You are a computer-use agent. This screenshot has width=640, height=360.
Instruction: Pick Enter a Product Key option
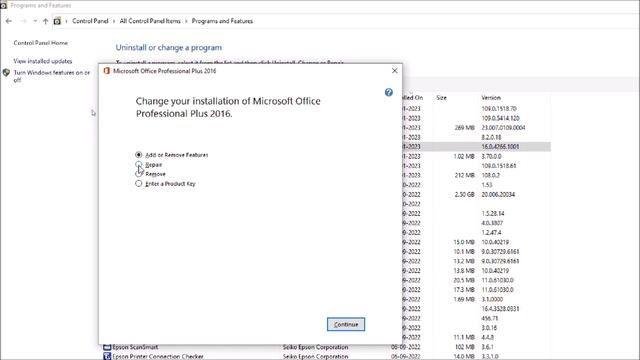[138, 184]
